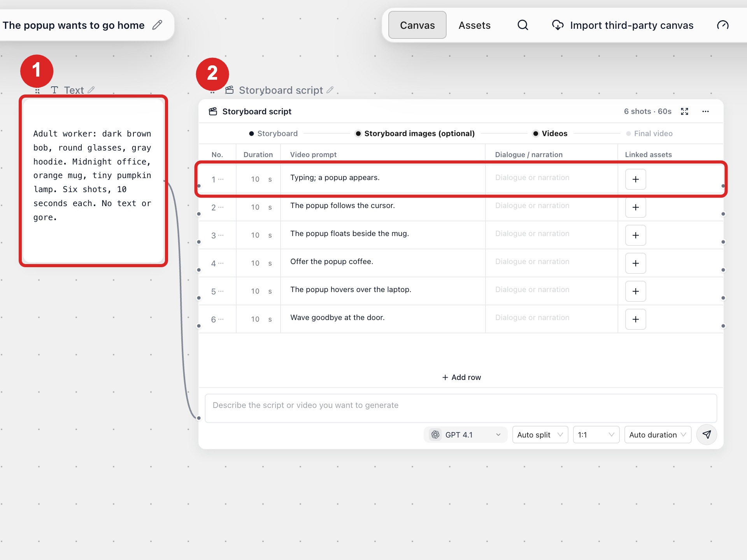Click prompt 'Offer the popup coffee.'

331,261
